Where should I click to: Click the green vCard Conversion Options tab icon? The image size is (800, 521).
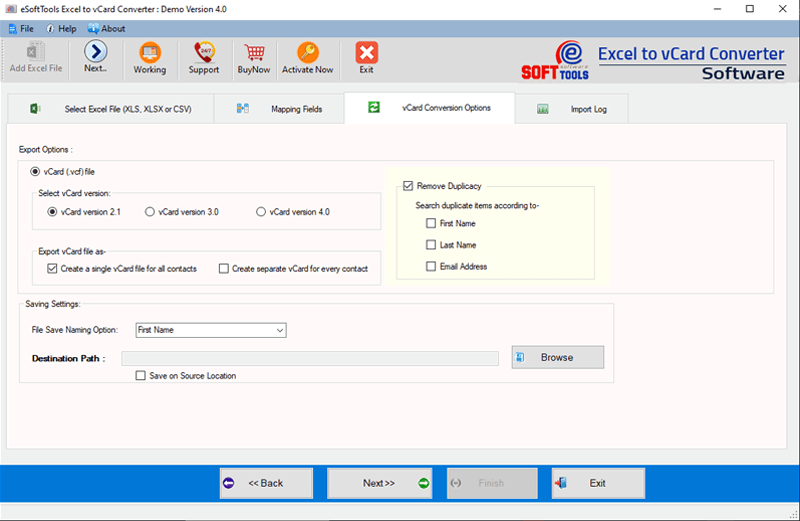[x=374, y=107]
